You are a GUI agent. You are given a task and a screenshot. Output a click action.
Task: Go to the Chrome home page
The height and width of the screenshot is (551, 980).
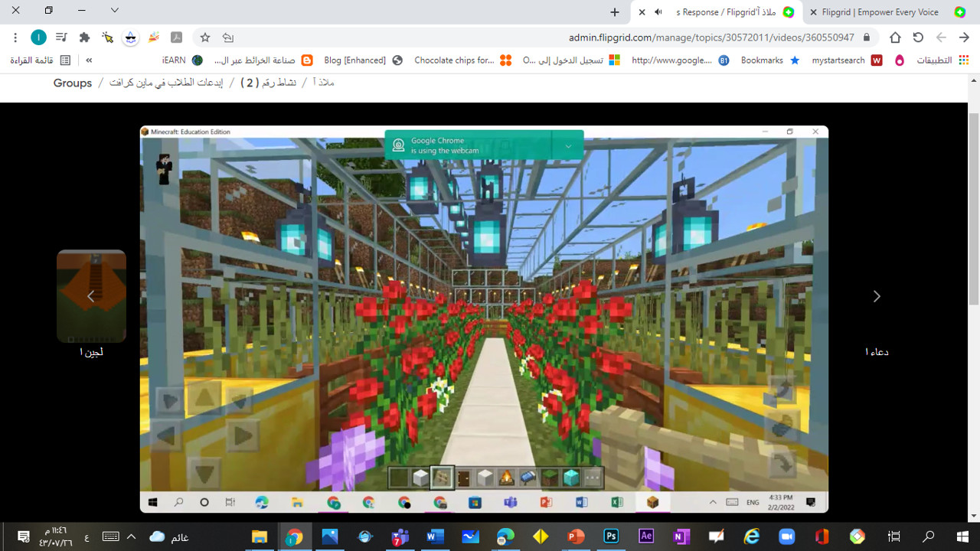pos(895,37)
